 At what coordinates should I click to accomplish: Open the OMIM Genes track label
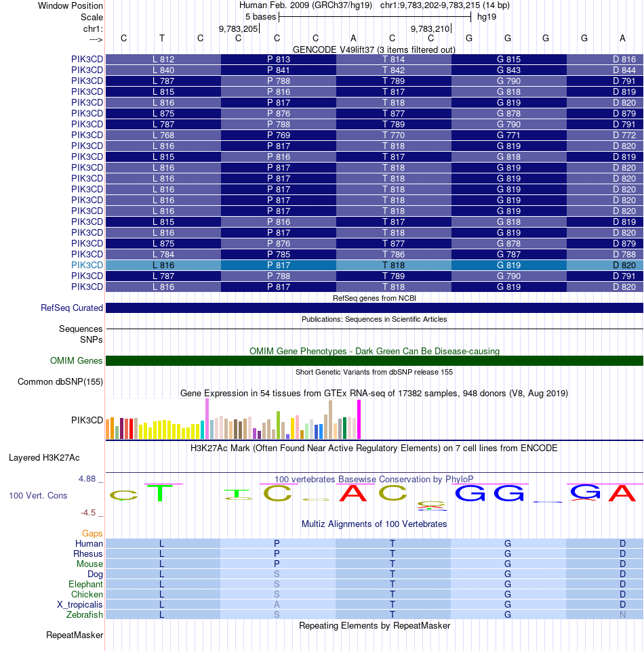(x=76, y=360)
